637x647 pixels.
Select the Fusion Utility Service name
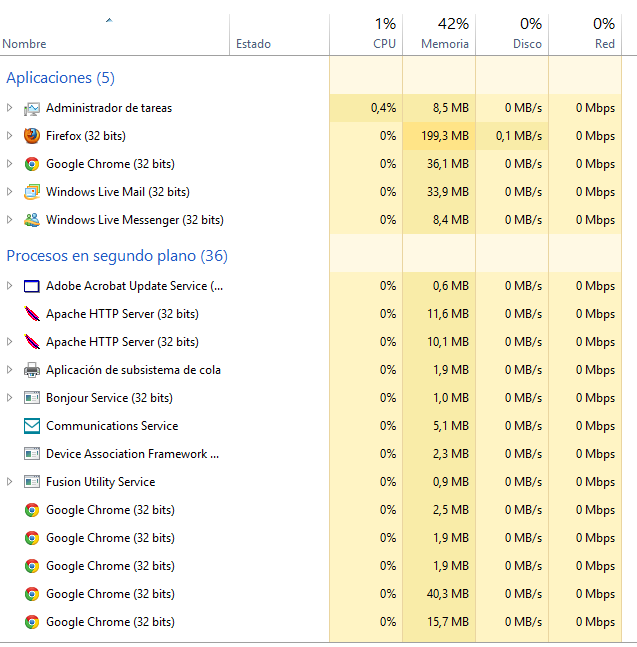click(x=101, y=482)
